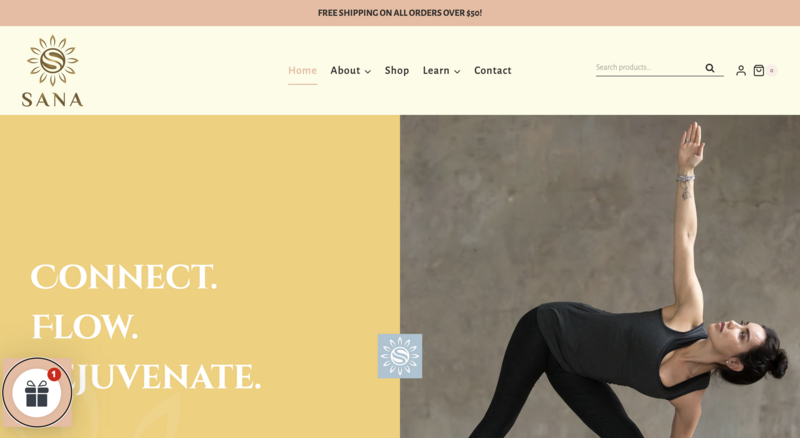This screenshot has width=800, height=438.
Task: Open the Shop page link
Action: (x=397, y=70)
